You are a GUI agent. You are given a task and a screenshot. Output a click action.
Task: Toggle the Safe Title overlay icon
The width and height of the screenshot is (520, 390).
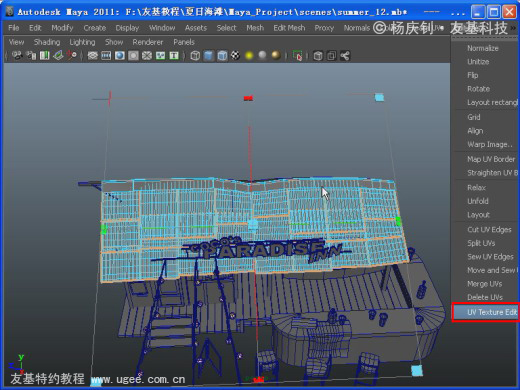(174, 55)
